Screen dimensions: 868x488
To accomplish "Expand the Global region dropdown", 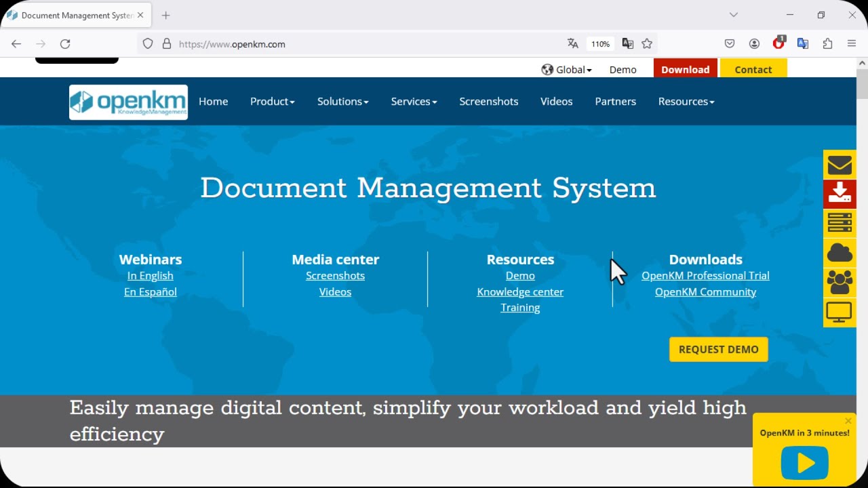I will pyautogui.click(x=567, y=69).
